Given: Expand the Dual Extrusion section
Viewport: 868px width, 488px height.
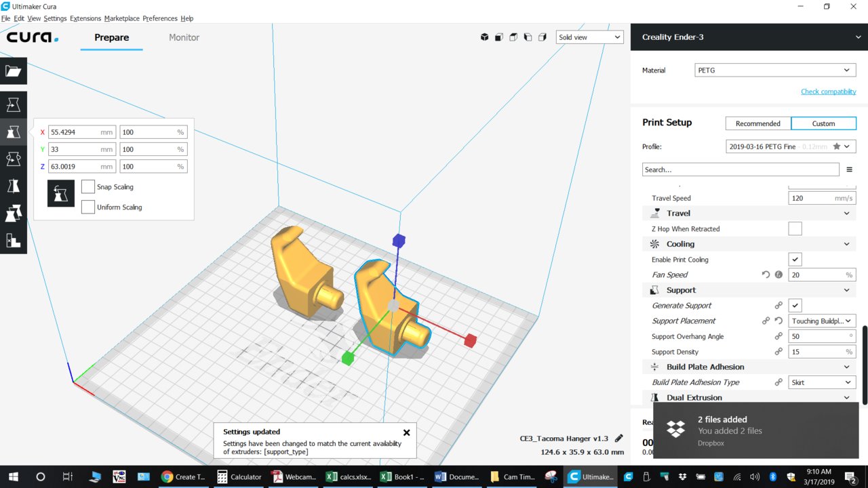Looking at the screenshot, I should click(x=749, y=397).
